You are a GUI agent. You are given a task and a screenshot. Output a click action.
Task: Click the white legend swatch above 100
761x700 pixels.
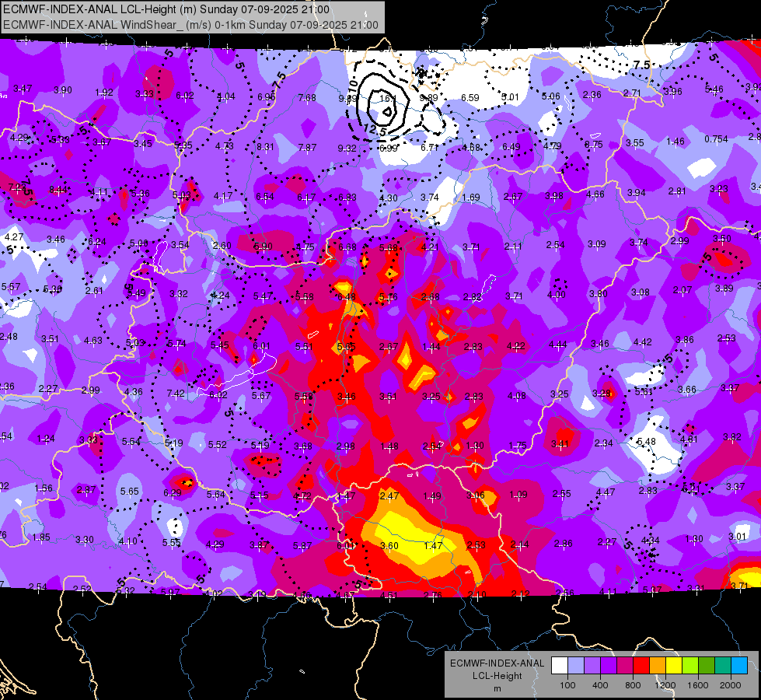(x=560, y=665)
